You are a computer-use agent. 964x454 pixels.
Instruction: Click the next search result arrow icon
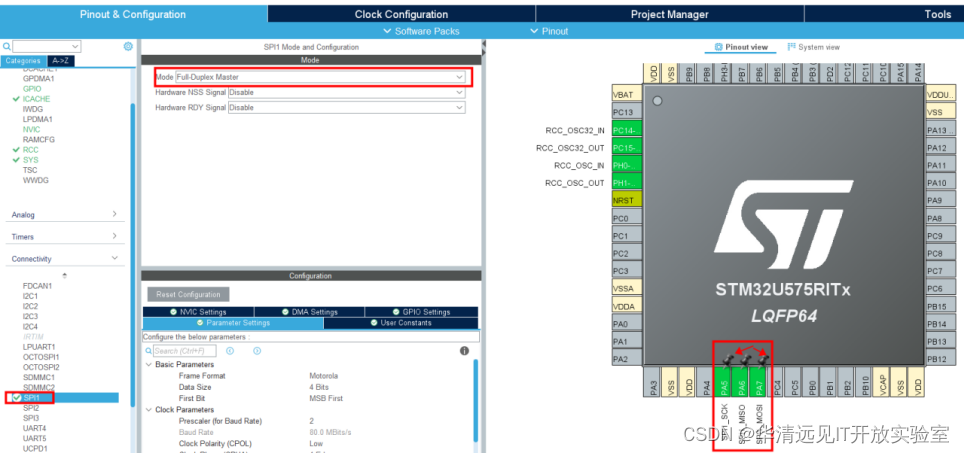[257, 351]
